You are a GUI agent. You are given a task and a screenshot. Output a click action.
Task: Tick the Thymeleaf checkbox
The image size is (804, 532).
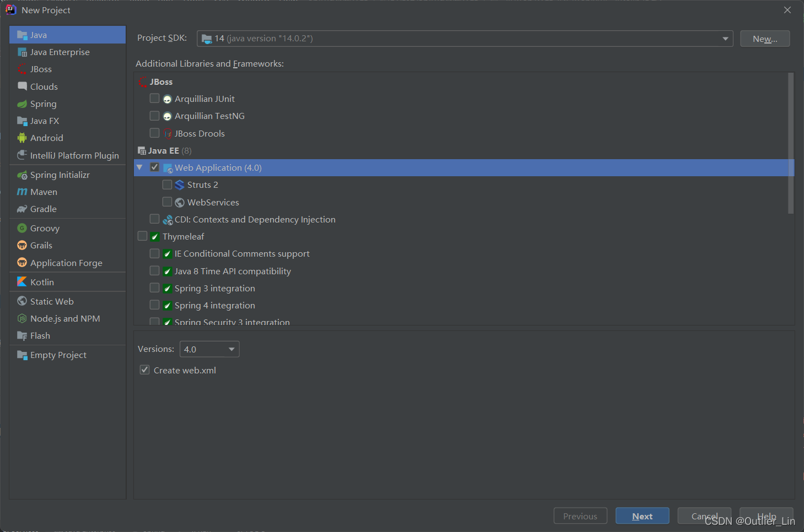click(142, 236)
